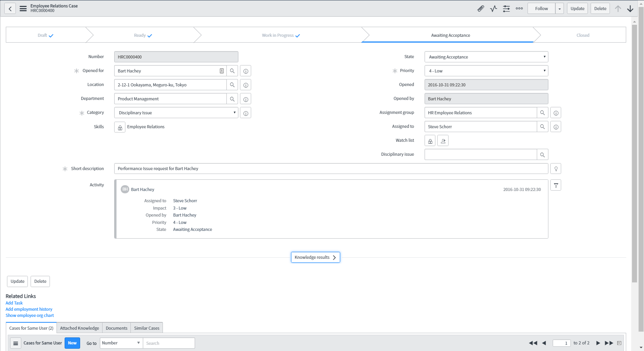The height and width of the screenshot is (351, 644).
Task: Preview Assignment group info icon
Action: click(556, 113)
